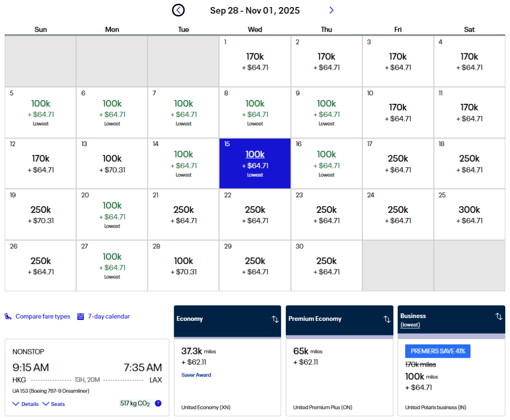Pick October 13 with $70.31 fee

(112, 163)
